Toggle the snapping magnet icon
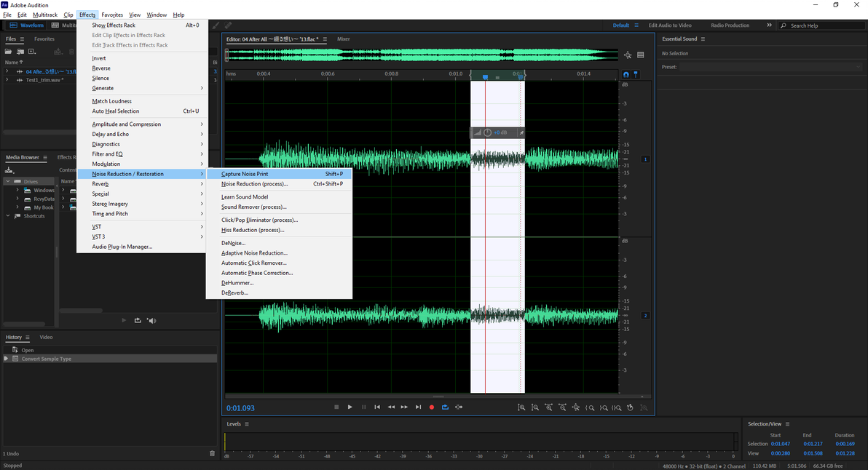 pos(626,74)
